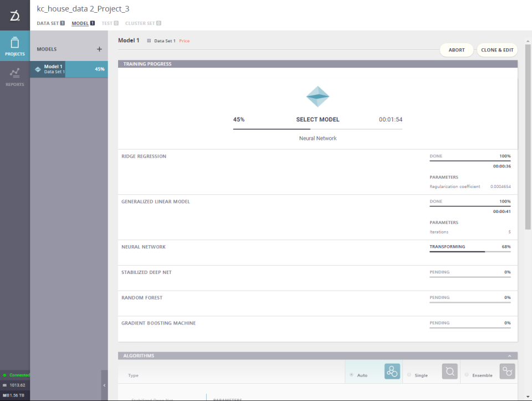The width and height of the screenshot is (532, 401).
Task: Click the Single mode magnifier icon
Action: click(x=449, y=371)
